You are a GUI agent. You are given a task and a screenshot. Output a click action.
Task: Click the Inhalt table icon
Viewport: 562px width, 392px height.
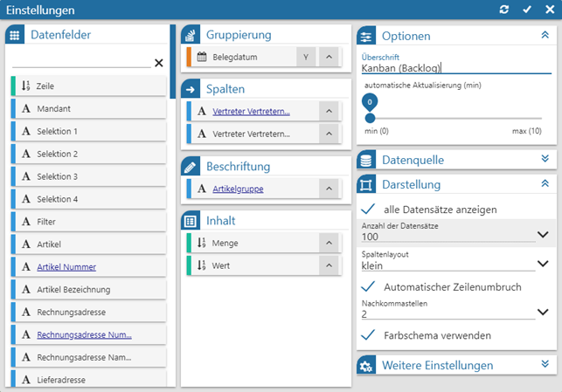(191, 221)
